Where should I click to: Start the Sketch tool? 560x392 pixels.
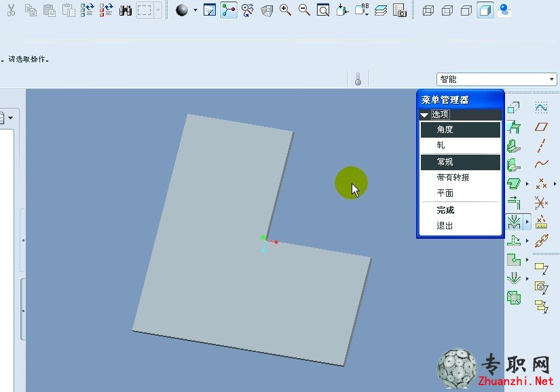pyautogui.click(x=541, y=107)
